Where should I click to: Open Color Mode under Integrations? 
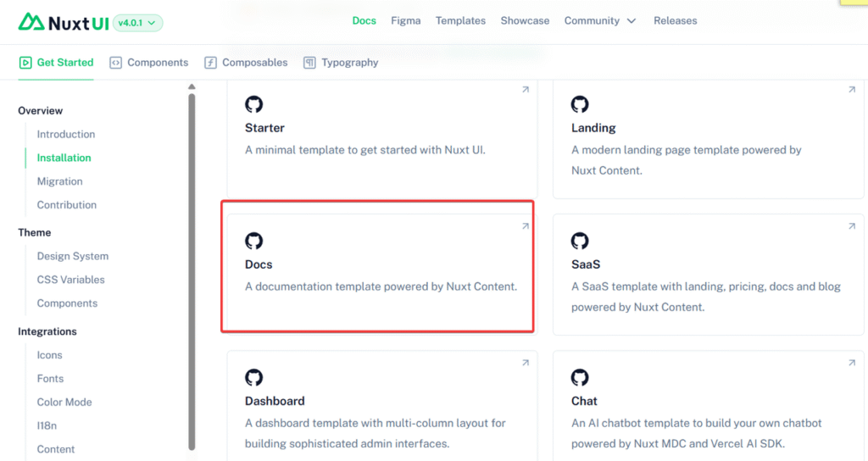[x=64, y=403]
